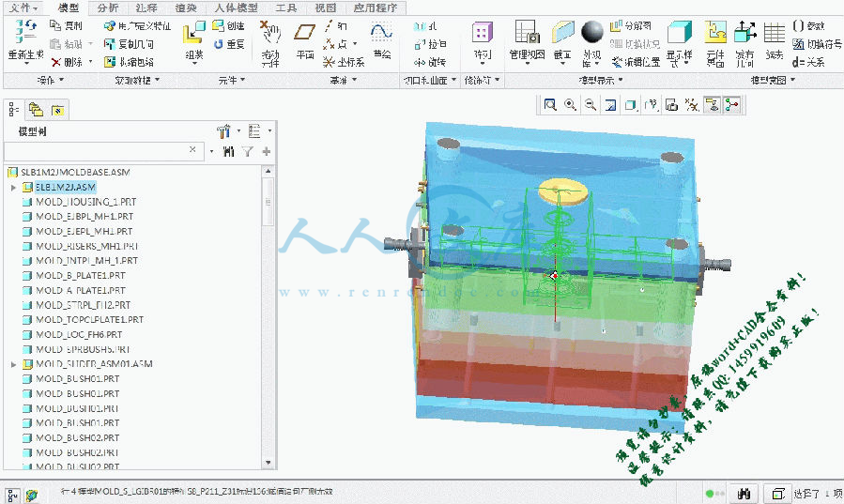Click the model tree scroll down arrow
This screenshot has height=504, width=844.
[x=269, y=463]
